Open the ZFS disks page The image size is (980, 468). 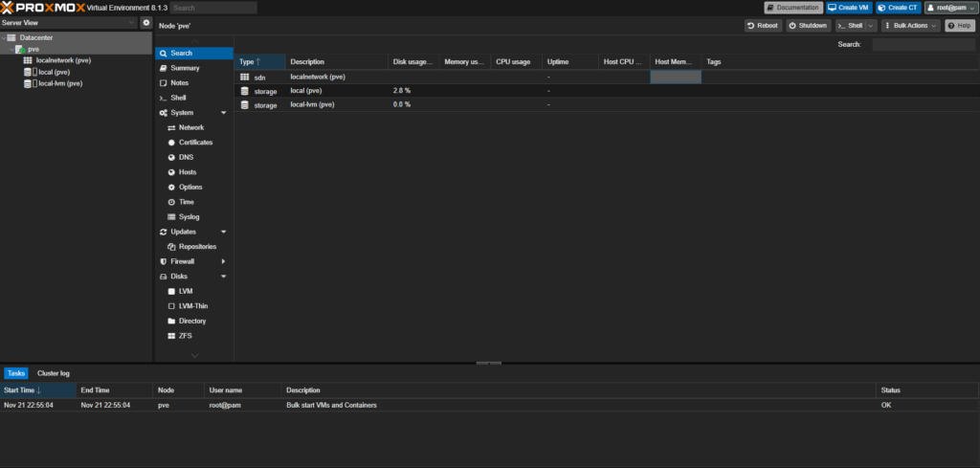coord(186,336)
